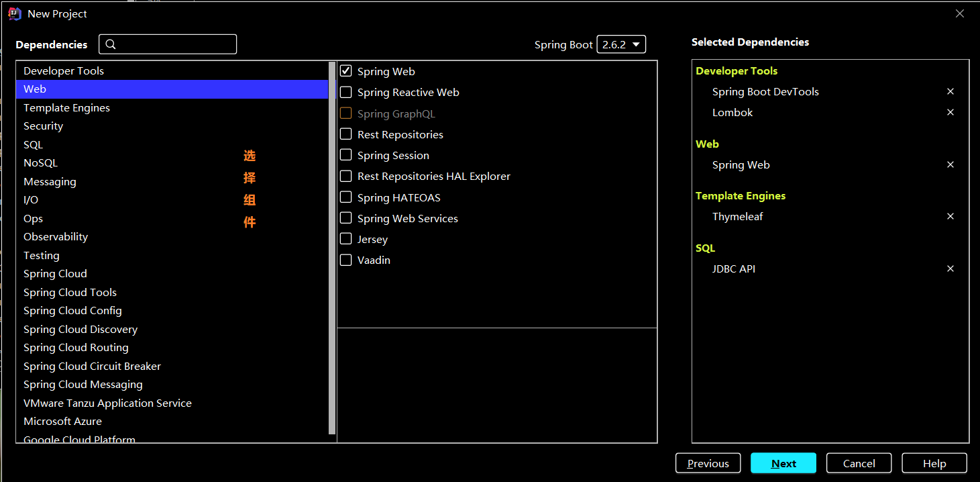980x482 pixels.
Task: Click the Web heading in selected panel
Action: coord(707,144)
